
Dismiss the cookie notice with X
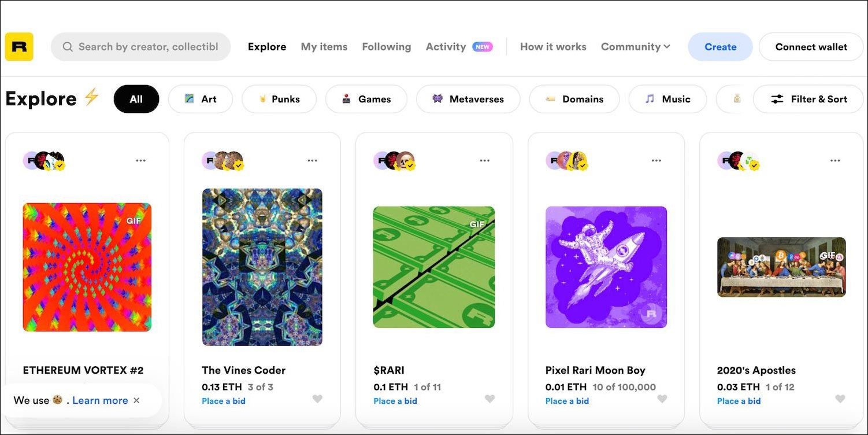(136, 400)
